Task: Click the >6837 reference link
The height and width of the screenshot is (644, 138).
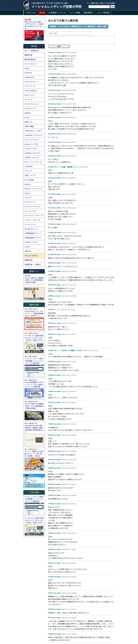Action: coord(57,151)
